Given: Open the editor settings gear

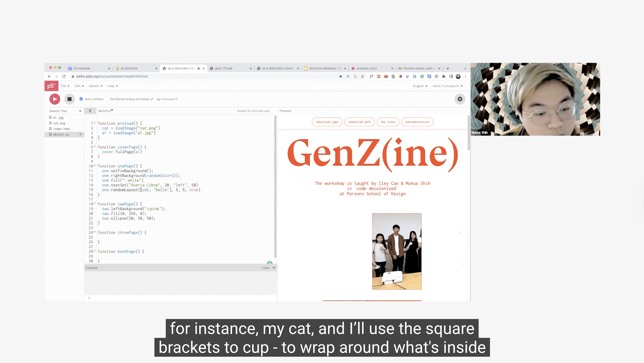Looking at the screenshot, I should 460,99.
